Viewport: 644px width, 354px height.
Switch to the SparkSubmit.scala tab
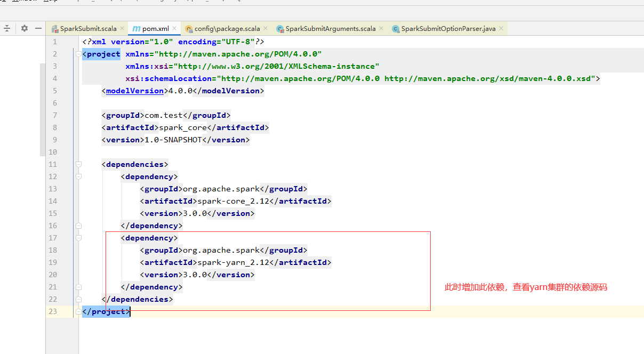click(88, 29)
